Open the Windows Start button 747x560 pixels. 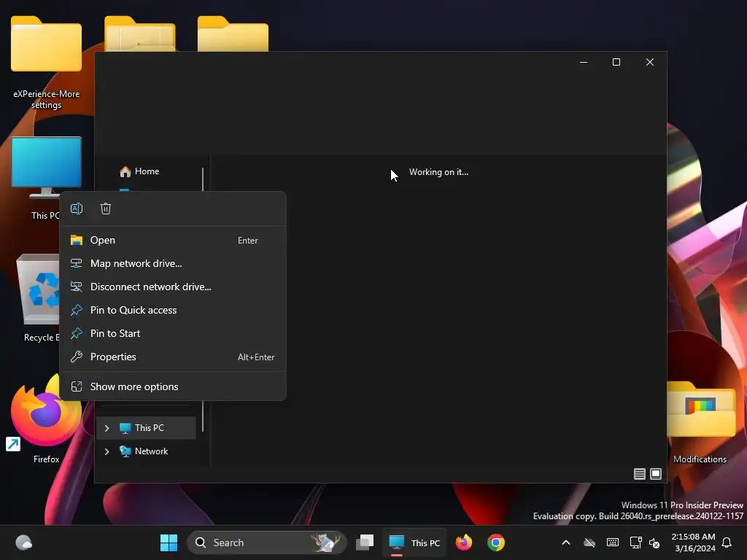coord(169,542)
